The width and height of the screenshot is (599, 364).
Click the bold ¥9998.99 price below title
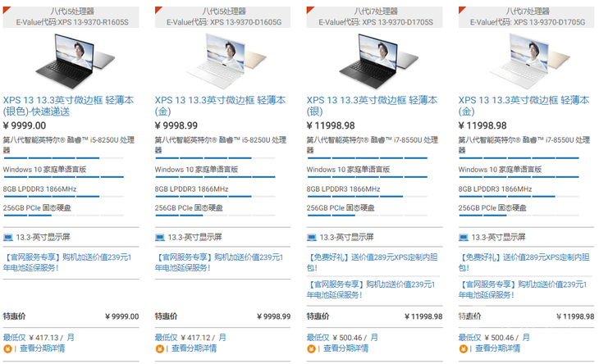pos(176,125)
